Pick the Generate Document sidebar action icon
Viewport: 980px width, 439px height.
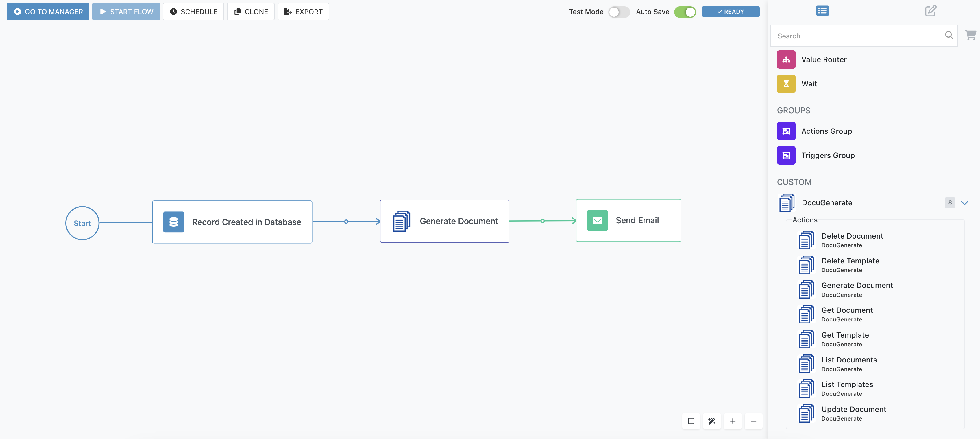click(807, 289)
